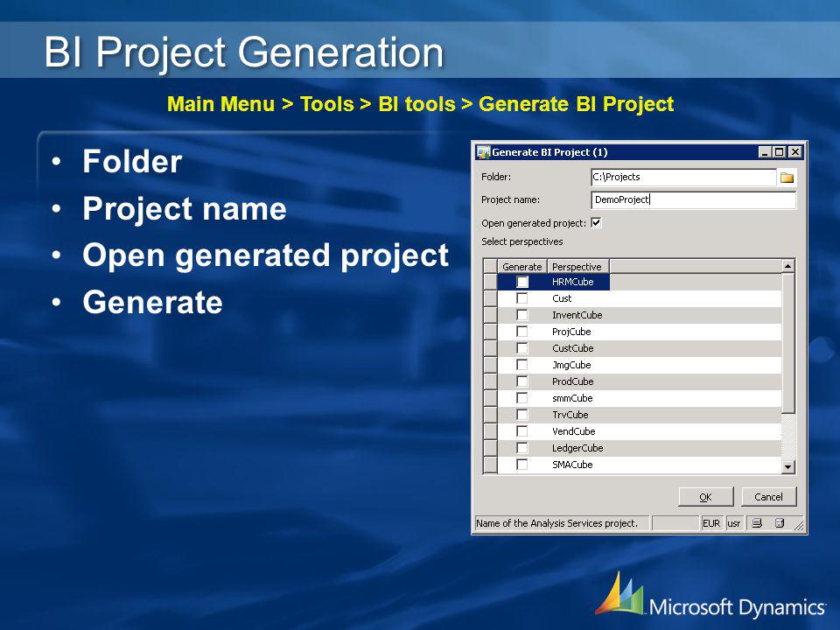Click the Perspective column header

[578, 266]
